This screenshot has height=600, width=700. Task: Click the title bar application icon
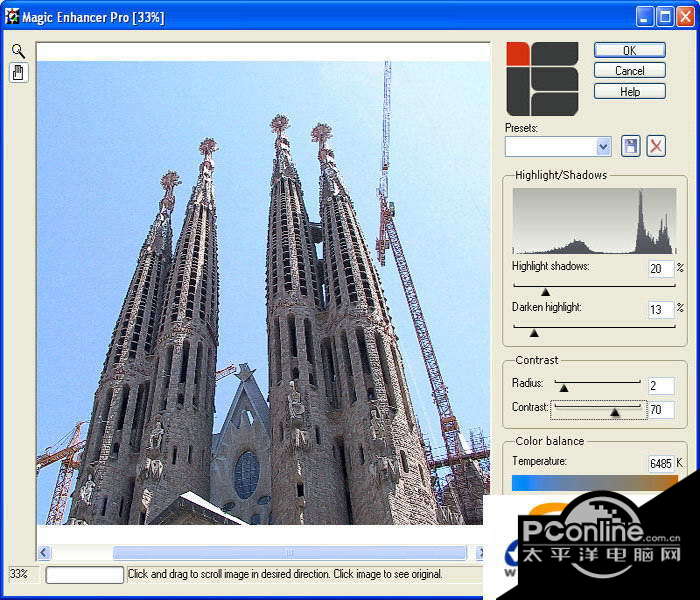coord(13,17)
